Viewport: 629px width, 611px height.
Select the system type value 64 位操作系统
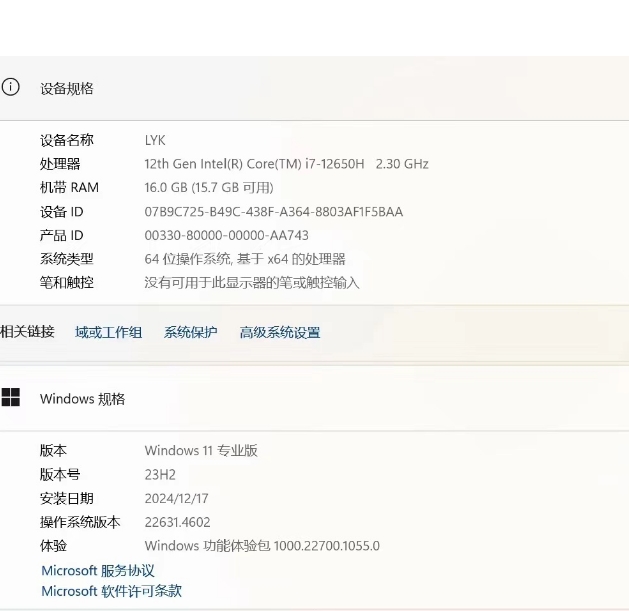click(245, 259)
